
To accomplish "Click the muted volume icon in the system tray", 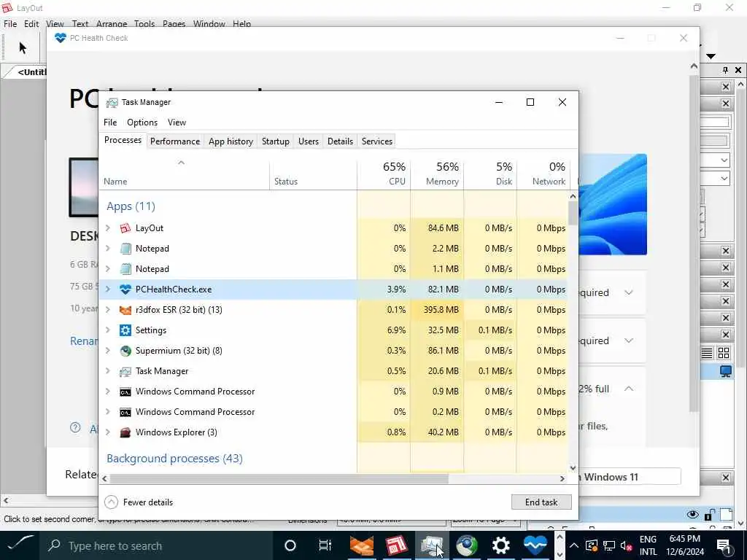I will (x=626, y=545).
